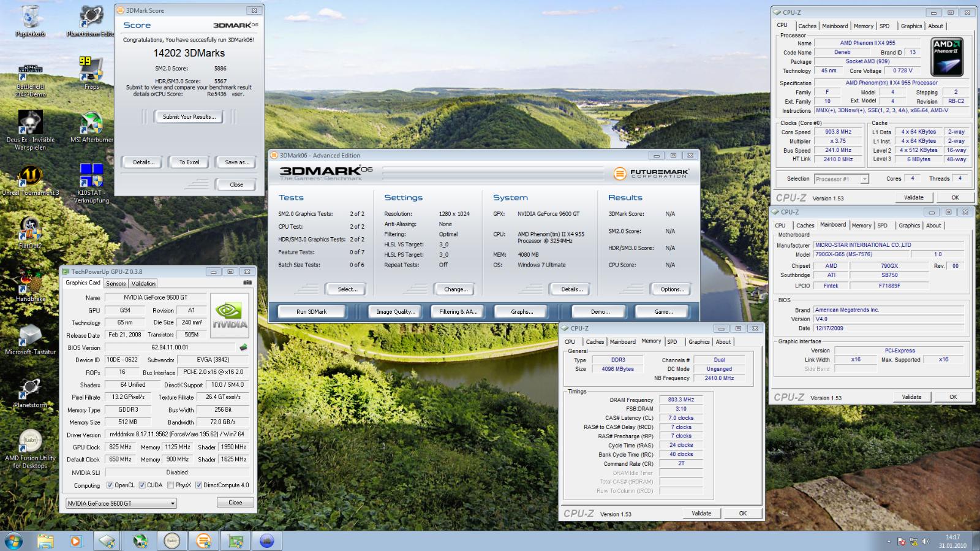Click the AMD Fusion taskbar icon

(x=171, y=541)
